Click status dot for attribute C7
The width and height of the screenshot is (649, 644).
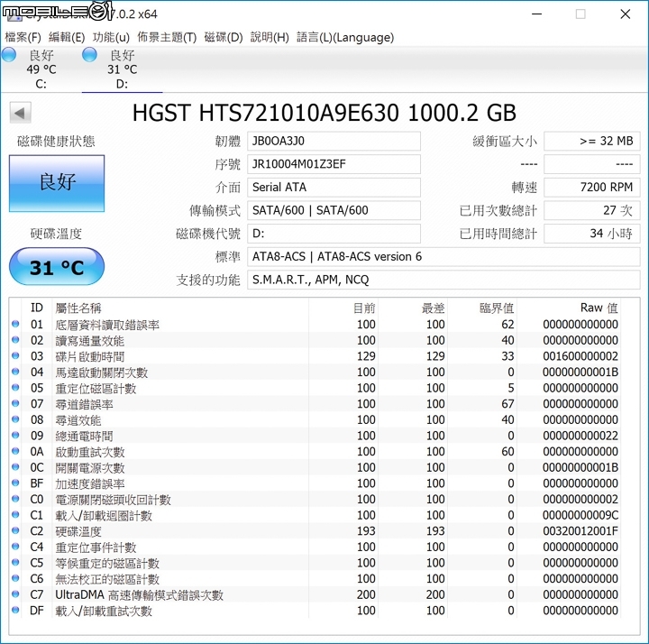15,593
